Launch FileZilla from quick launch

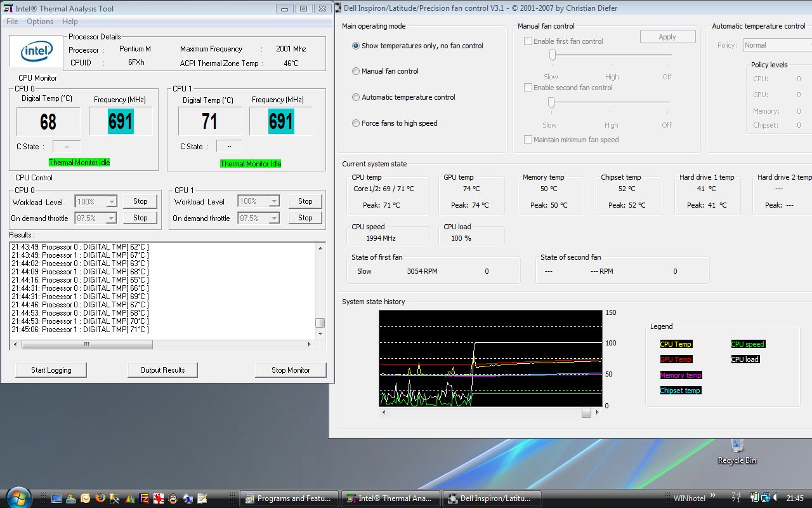(x=144, y=498)
